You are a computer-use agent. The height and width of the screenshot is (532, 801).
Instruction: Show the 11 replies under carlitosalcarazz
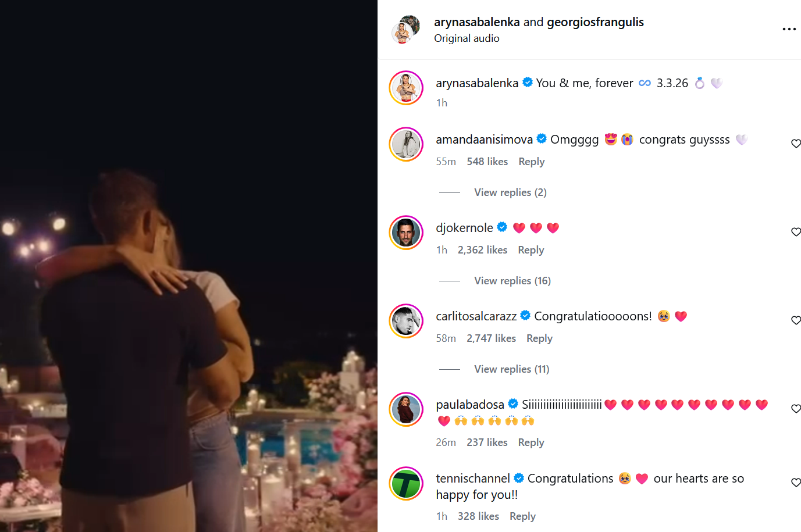[x=511, y=369]
